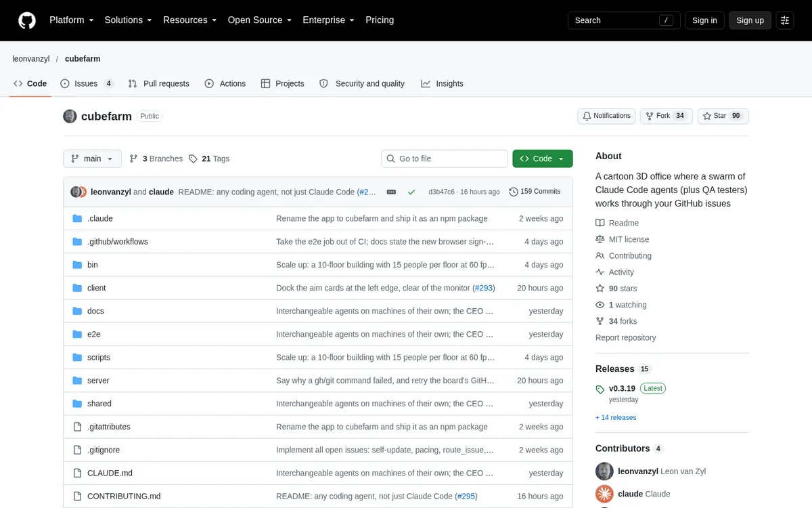Click the 1 watching link

click(x=621, y=305)
